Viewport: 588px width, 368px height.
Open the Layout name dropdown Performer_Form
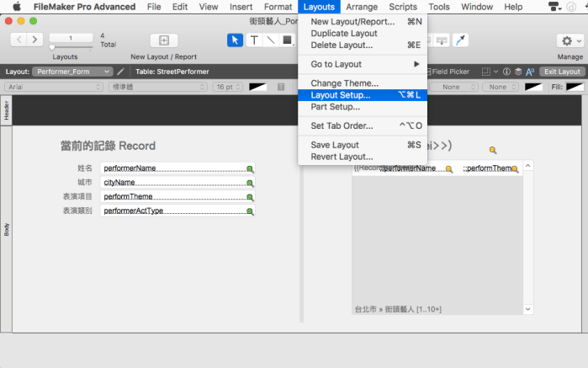point(72,72)
